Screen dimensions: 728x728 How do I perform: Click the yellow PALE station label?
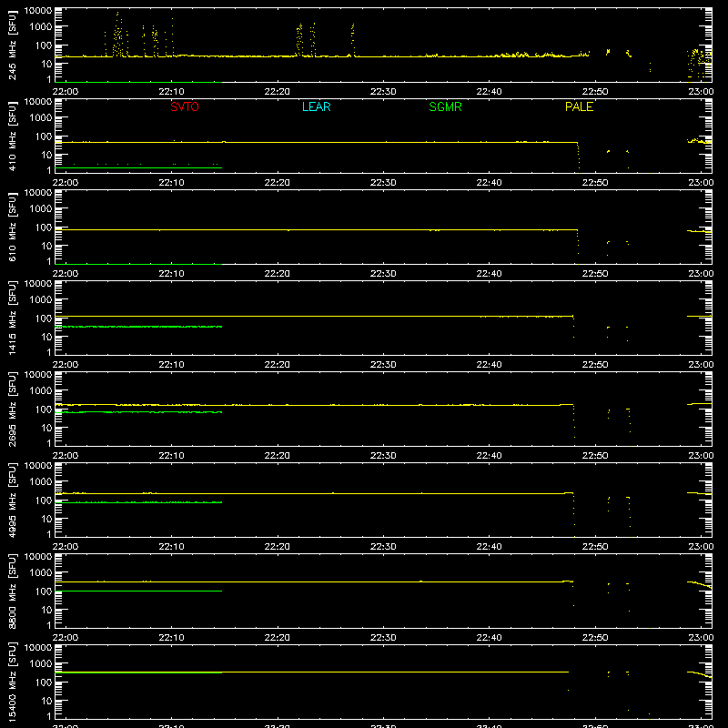click(x=579, y=106)
